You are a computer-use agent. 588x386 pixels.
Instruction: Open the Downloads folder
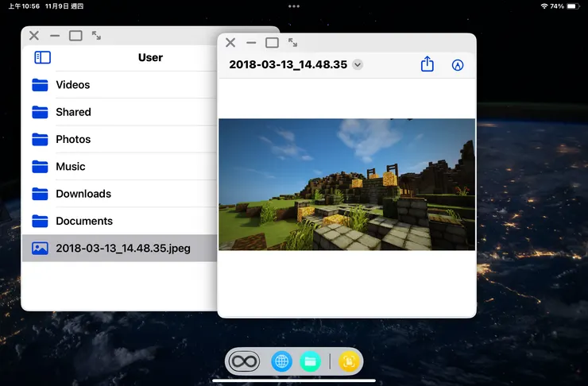120,194
